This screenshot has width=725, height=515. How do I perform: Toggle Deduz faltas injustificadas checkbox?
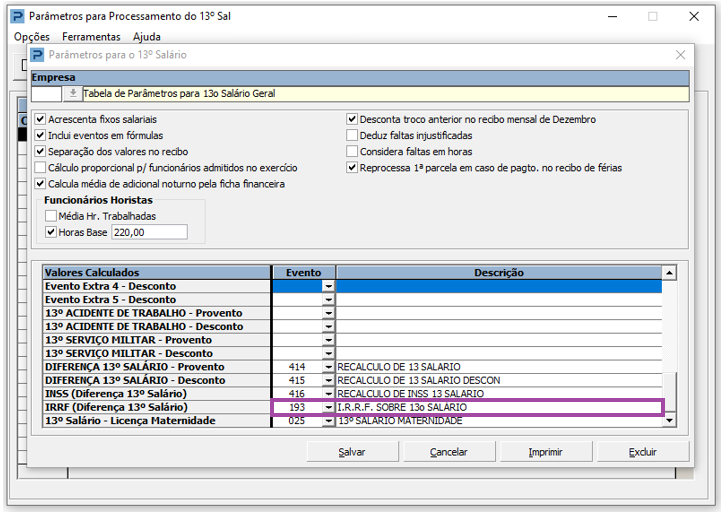click(352, 136)
